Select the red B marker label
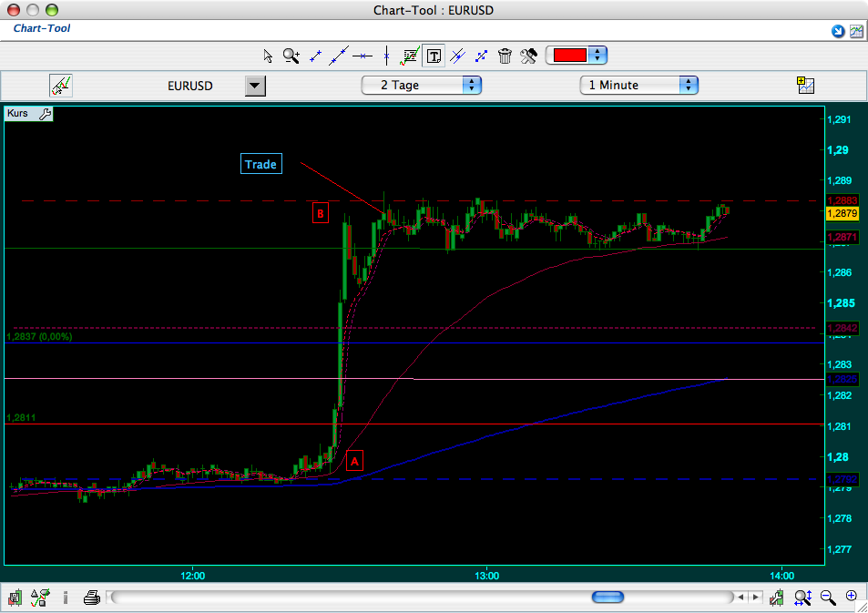Viewport: 868px width, 613px height. click(321, 213)
